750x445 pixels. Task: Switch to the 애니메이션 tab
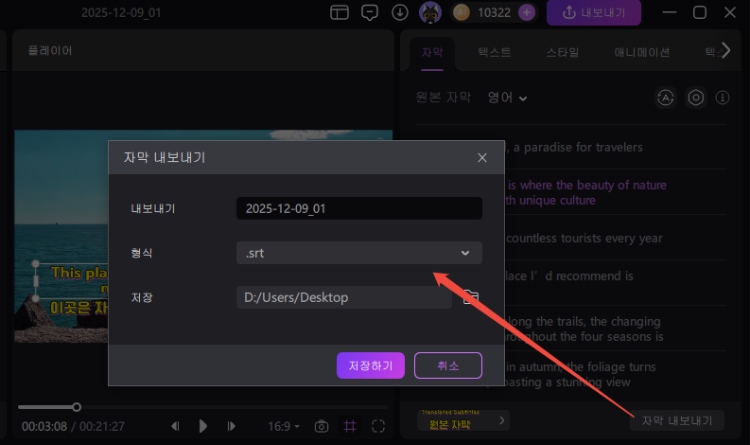tap(641, 51)
